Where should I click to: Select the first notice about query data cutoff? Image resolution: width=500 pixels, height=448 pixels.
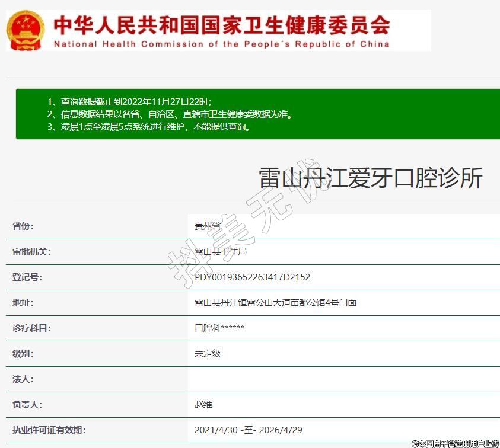(x=129, y=101)
